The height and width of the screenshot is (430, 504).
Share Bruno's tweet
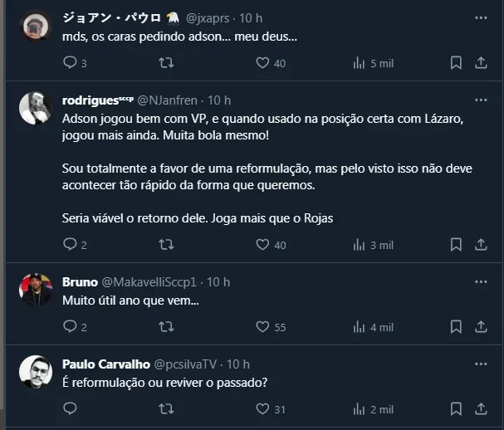481,327
